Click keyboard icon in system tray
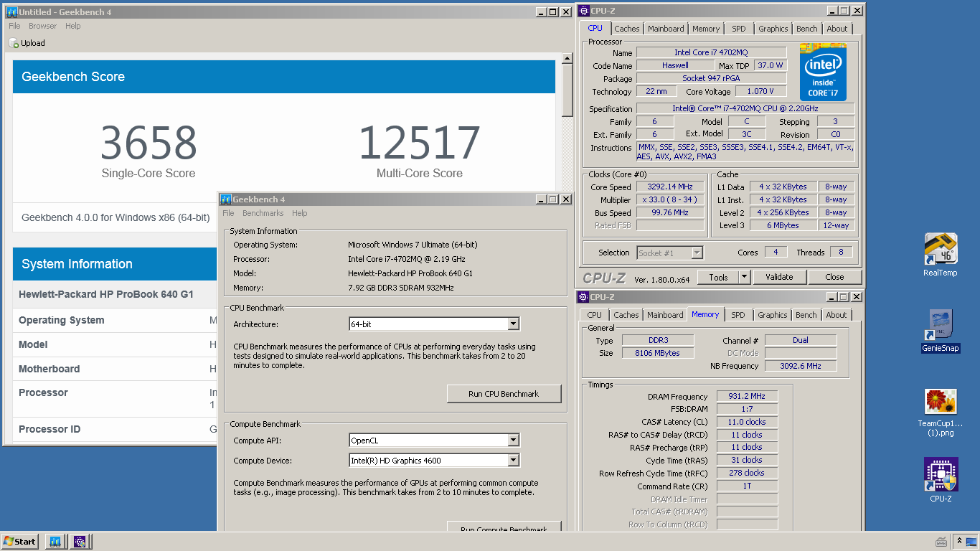This screenshot has width=980, height=551. [x=941, y=542]
